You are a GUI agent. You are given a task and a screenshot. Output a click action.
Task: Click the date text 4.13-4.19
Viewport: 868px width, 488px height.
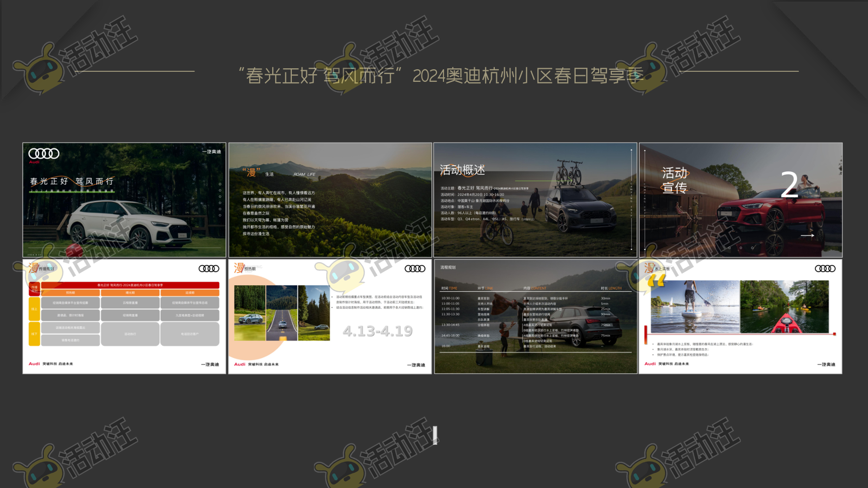378,331
